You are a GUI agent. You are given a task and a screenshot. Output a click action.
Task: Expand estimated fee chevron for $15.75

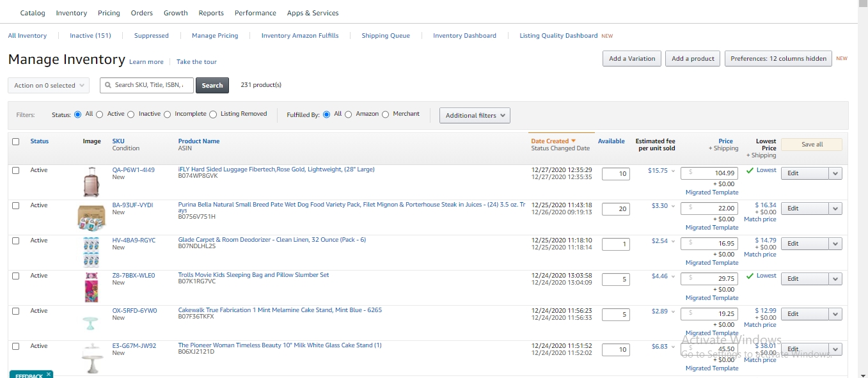[x=673, y=171]
